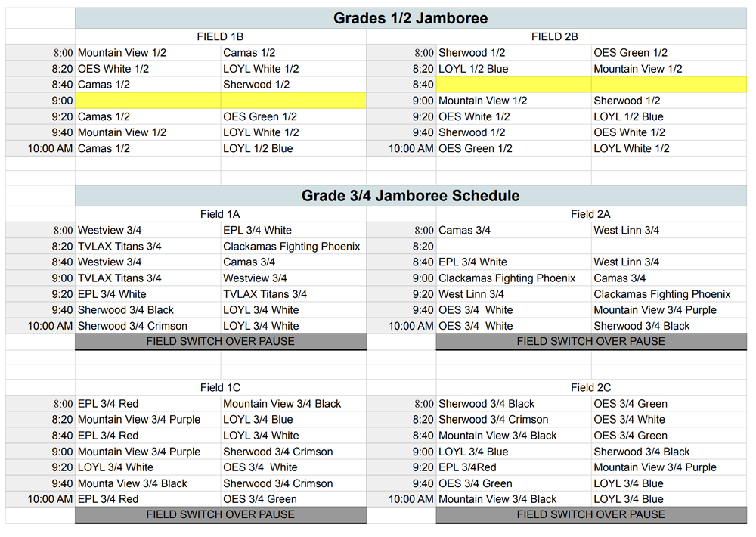Click the FIELD 1B column header

tap(219, 36)
